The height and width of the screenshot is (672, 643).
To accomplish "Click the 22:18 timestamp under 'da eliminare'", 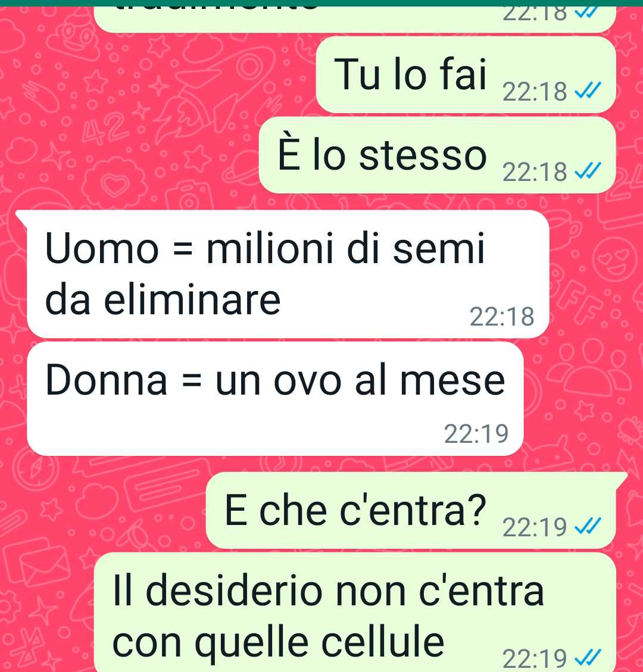I will [x=502, y=317].
